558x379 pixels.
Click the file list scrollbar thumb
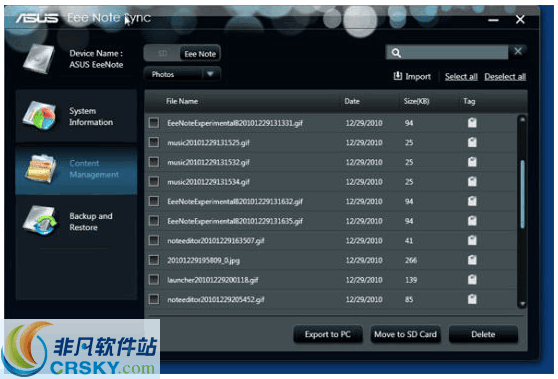[522, 194]
